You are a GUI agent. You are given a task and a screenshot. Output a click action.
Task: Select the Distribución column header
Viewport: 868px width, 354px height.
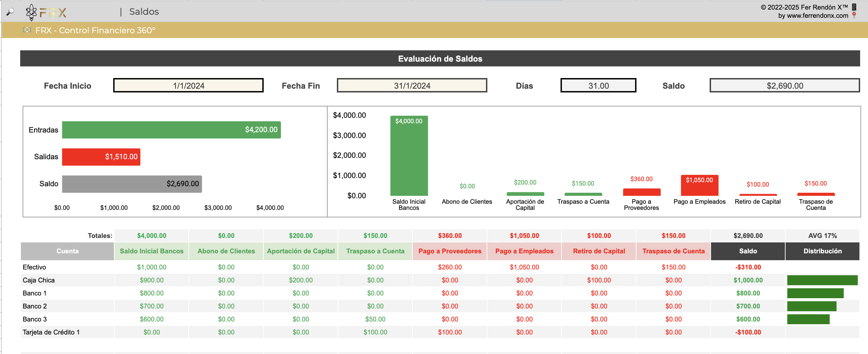[823, 251]
